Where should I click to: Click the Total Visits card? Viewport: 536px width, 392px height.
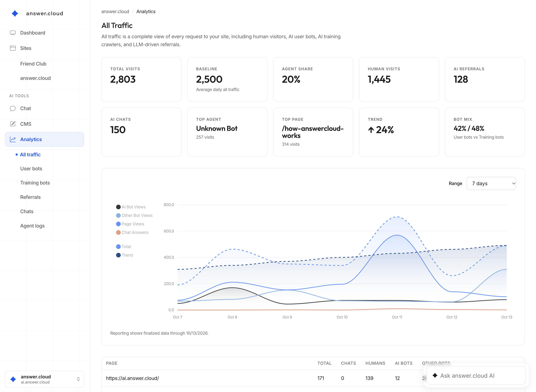coord(141,79)
